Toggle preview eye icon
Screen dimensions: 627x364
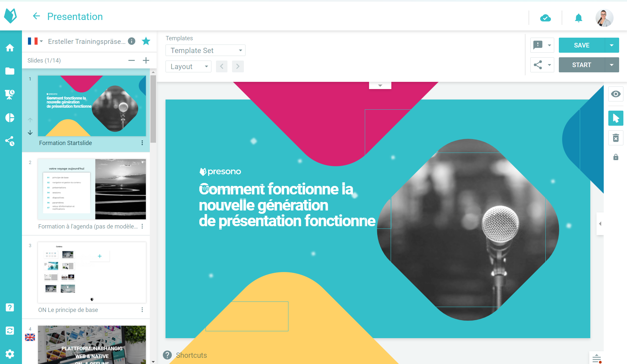[616, 94]
